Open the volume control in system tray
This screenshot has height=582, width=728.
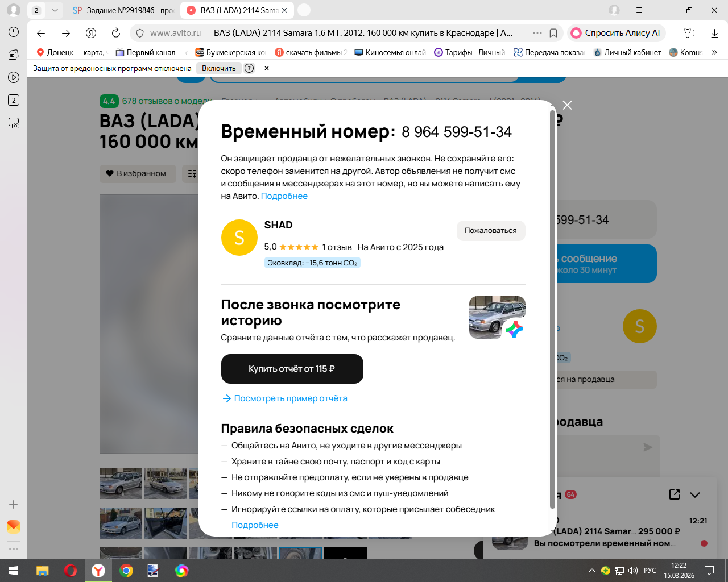633,571
